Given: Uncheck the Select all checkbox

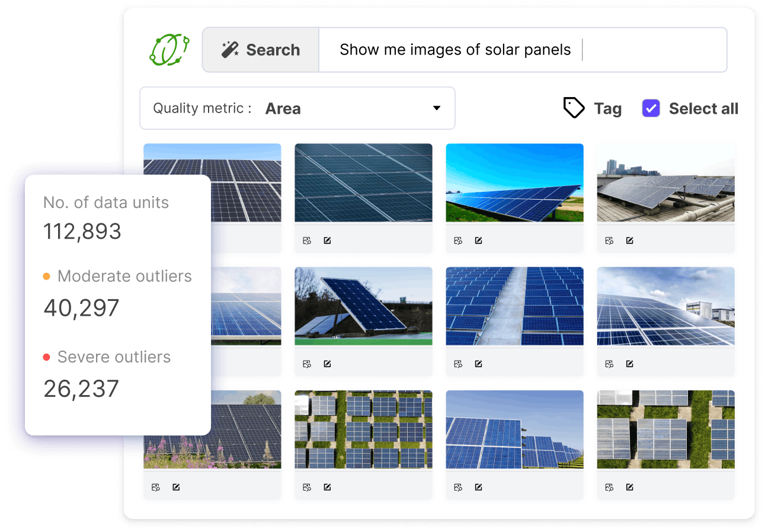Looking at the screenshot, I should (651, 108).
